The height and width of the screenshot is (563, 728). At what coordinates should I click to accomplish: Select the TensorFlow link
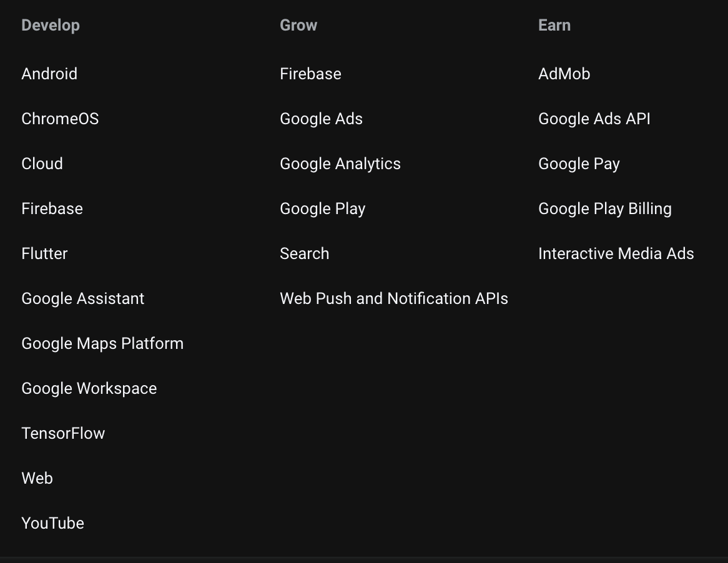tap(63, 433)
